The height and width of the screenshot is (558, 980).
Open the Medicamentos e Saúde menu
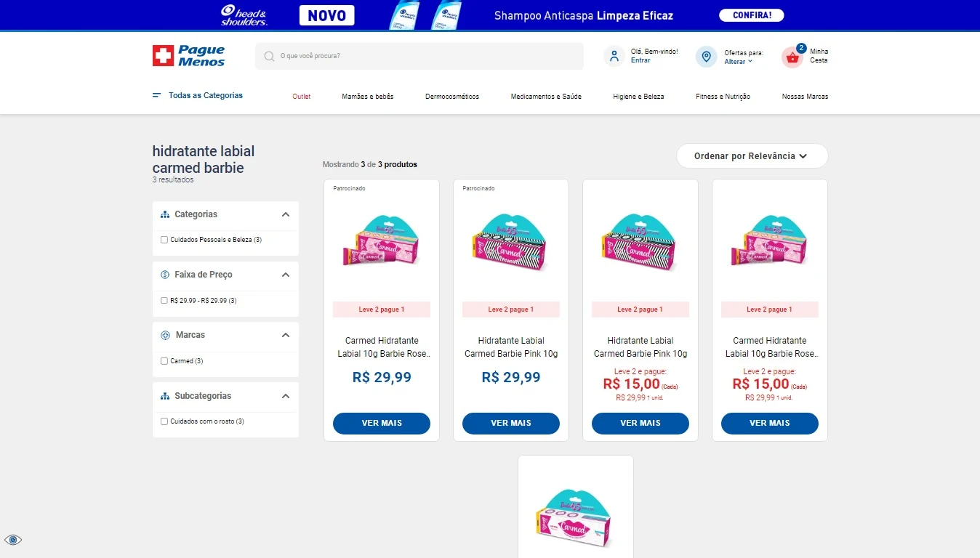coord(546,97)
